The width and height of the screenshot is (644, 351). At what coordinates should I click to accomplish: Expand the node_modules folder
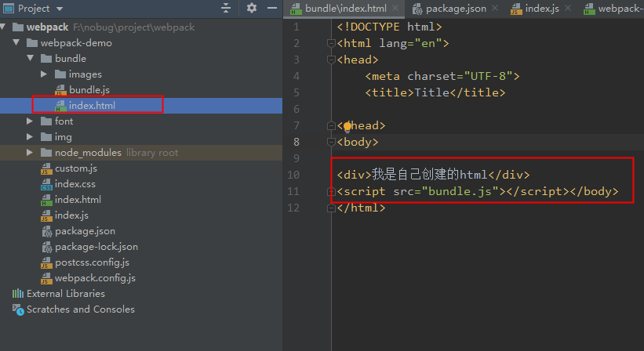[30, 152]
